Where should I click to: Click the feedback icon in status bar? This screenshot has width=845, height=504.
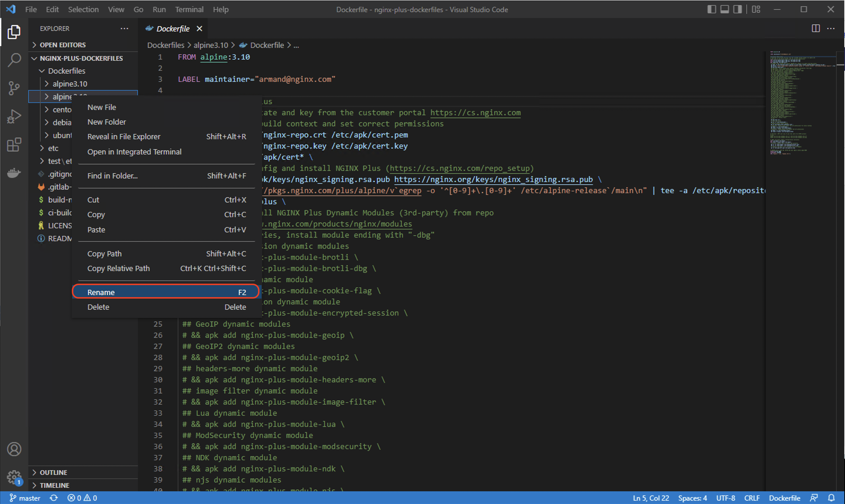click(x=814, y=498)
